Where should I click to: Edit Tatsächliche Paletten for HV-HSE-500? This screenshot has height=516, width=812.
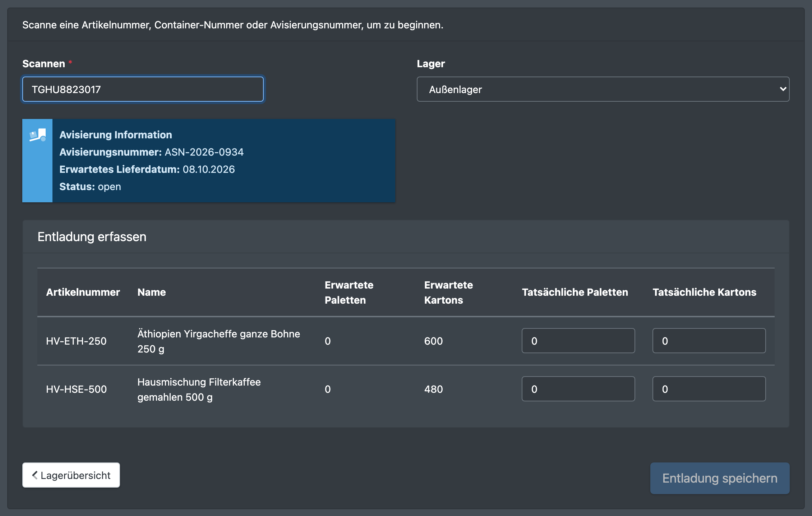[x=578, y=389]
